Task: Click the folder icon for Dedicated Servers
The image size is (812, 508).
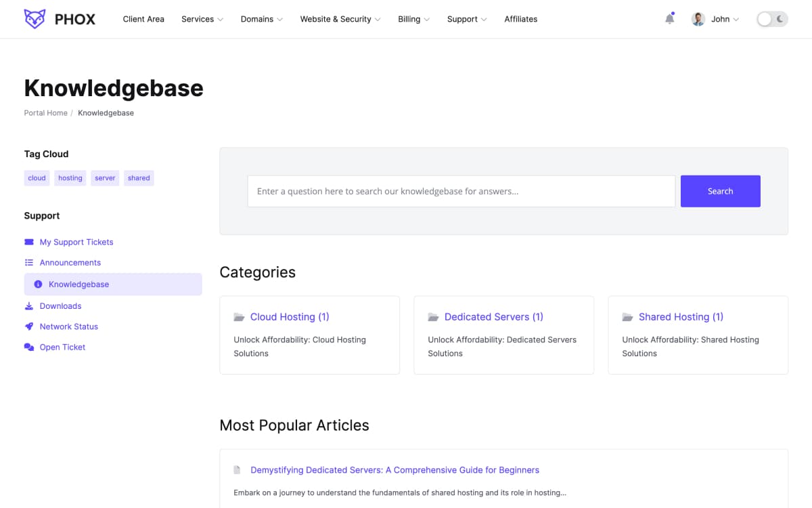Action: pyautogui.click(x=433, y=317)
